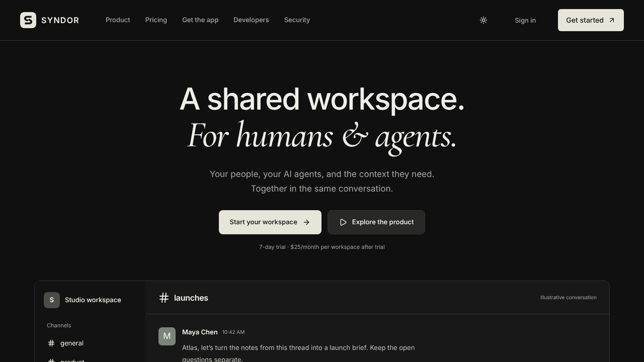Open the Security page
Viewport: 644px width, 362px height.
297,20
